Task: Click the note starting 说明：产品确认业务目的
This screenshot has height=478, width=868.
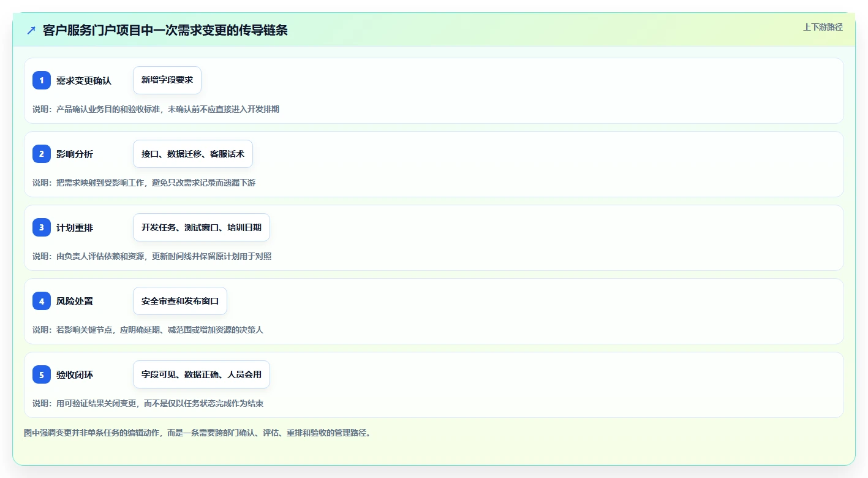Action: [156, 109]
